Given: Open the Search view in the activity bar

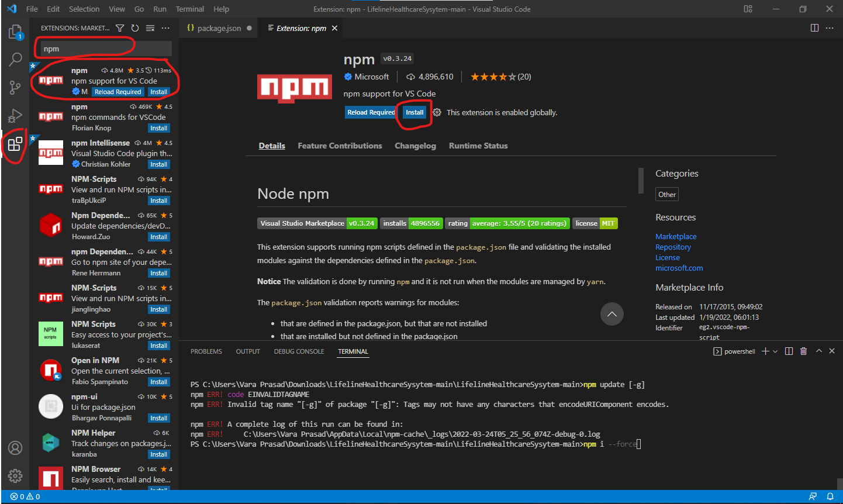Looking at the screenshot, I should [15, 59].
